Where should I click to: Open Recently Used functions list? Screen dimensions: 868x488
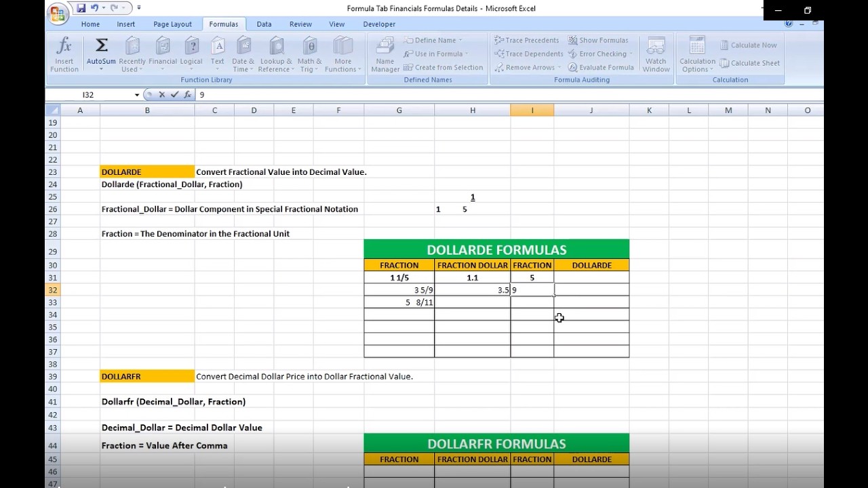[132, 55]
